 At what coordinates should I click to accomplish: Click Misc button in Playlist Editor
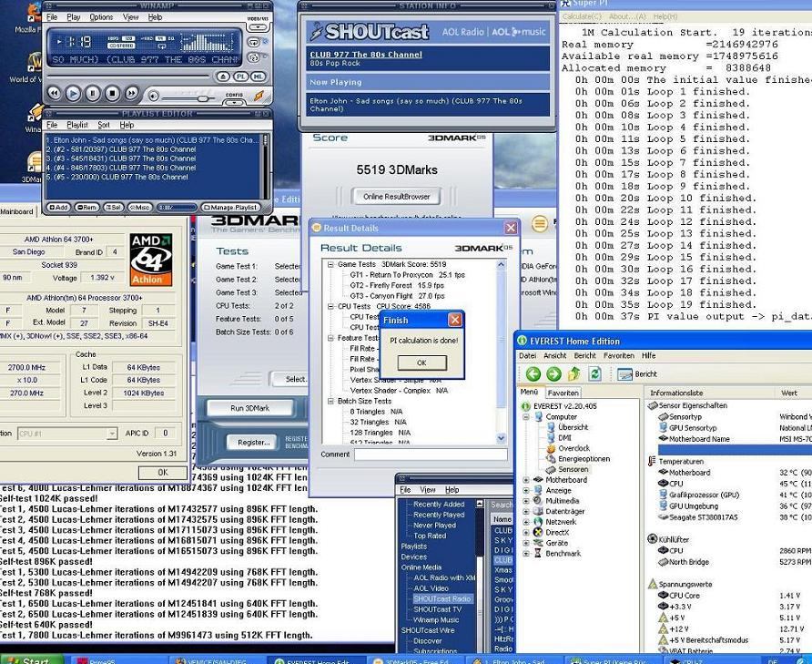point(139,208)
